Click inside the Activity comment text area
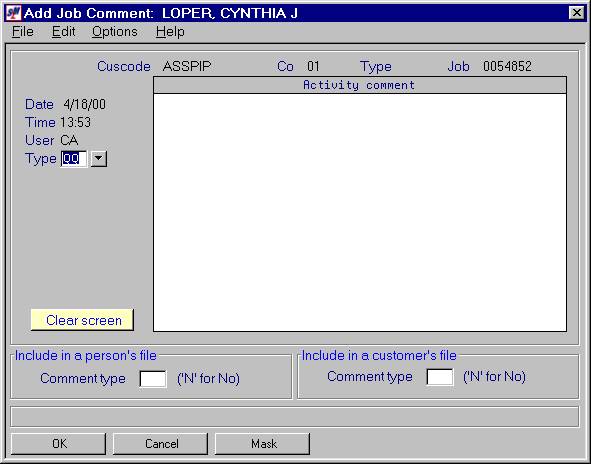 click(360, 212)
